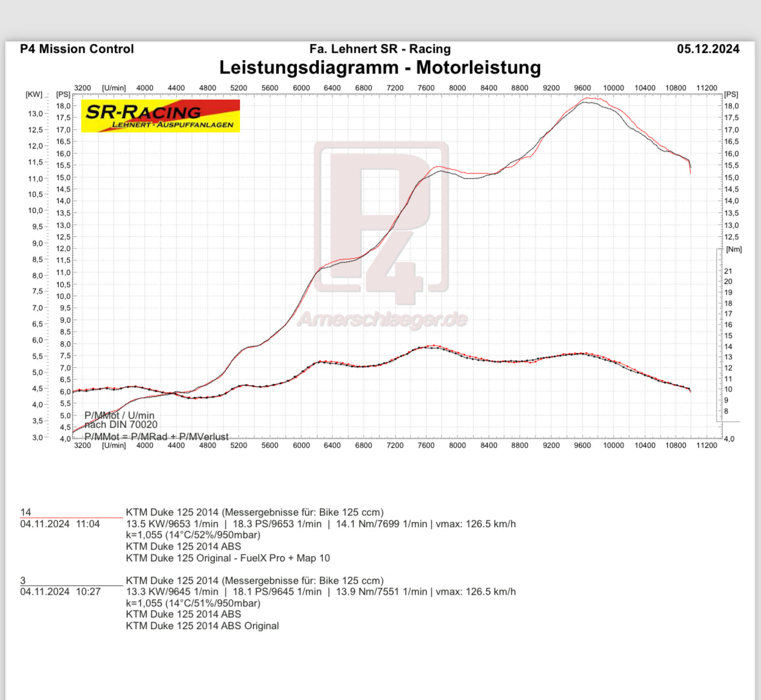This screenshot has height=700, width=761.
Task: Click the 18.3 PS/9653 1/min result text
Action: pos(277,524)
